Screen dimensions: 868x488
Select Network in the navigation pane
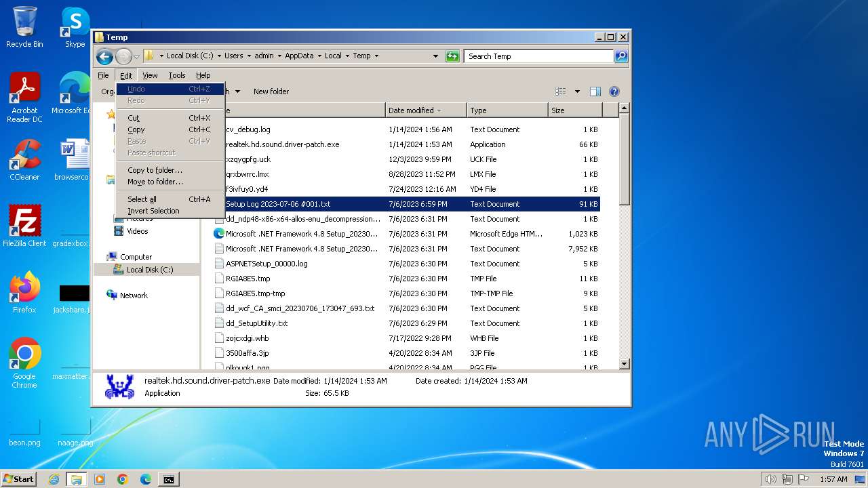pyautogui.click(x=134, y=296)
